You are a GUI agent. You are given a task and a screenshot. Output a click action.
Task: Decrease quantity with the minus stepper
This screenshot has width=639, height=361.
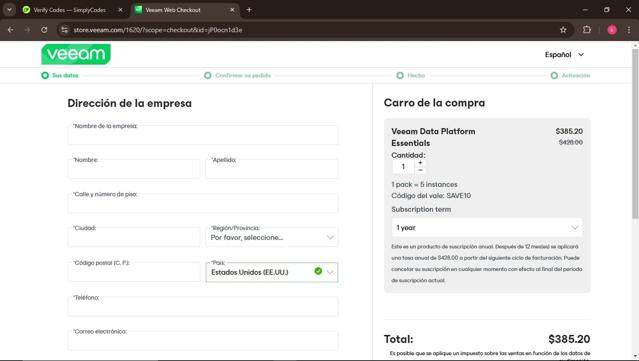tap(420, 170)
